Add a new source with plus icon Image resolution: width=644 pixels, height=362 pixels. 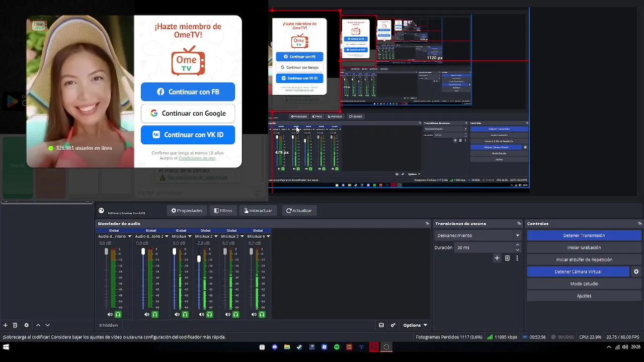click(6, 325)
